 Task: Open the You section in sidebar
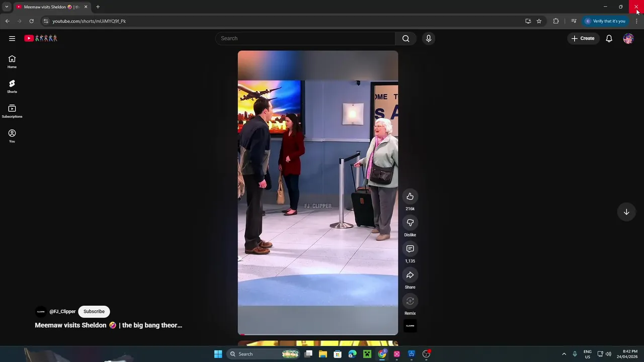tap(12, 136)
